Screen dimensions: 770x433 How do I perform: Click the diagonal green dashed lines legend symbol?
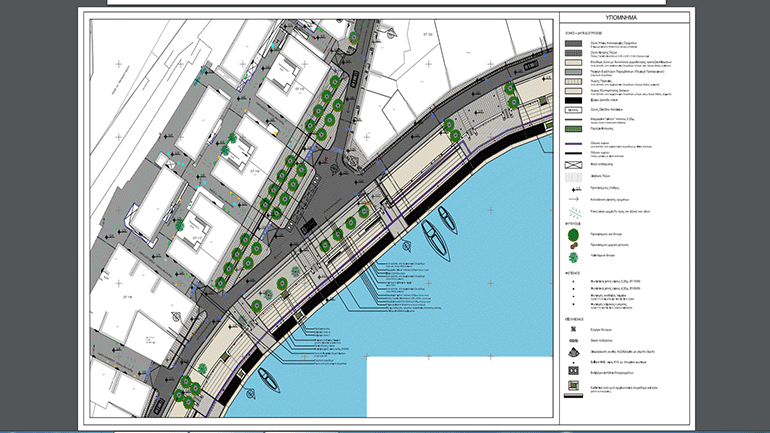(x=575, y=212)
